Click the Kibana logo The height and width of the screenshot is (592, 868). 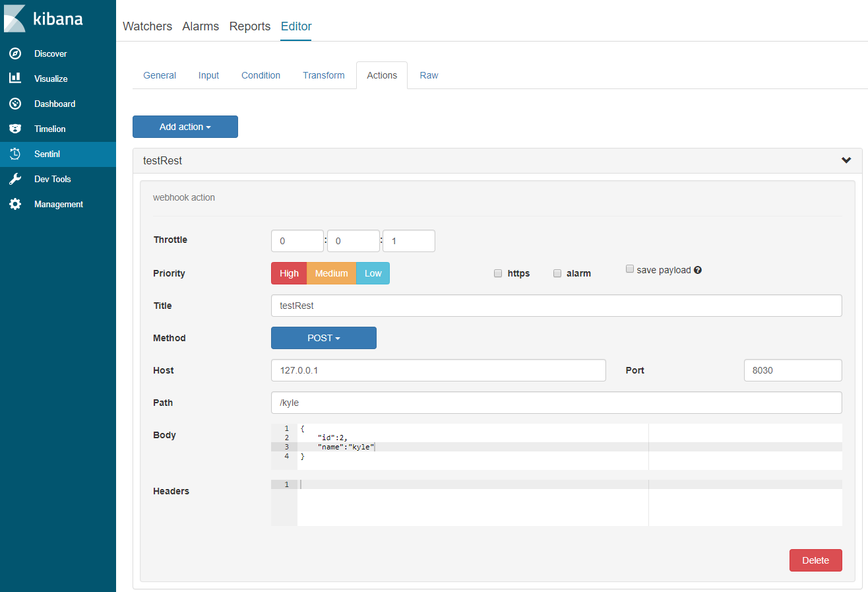(44, 18)
